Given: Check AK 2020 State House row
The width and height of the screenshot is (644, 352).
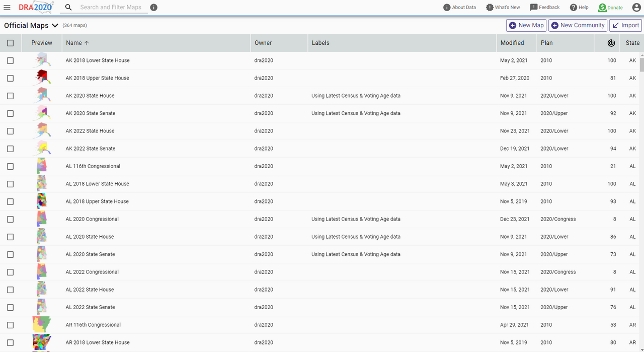Looking at the screenshot, I should click(10, 96).
